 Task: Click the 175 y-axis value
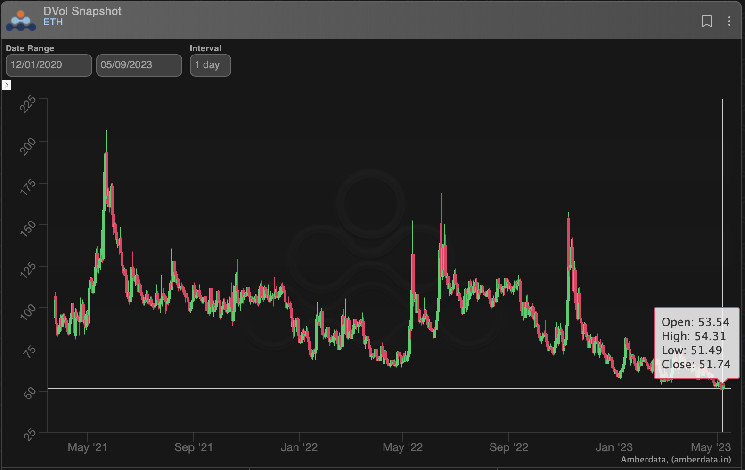(x=28, y=187)
